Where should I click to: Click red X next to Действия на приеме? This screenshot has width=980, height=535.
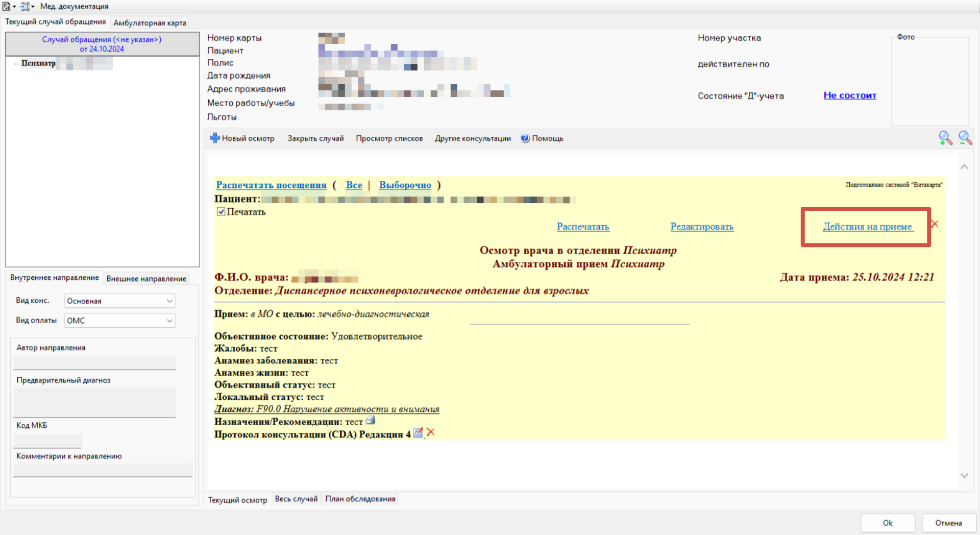(x=935, y=224)
